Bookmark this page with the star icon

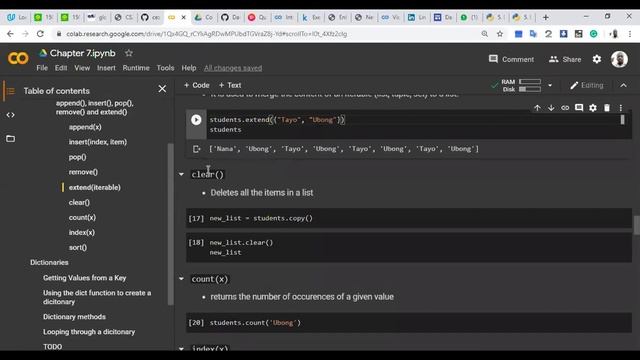500,34
